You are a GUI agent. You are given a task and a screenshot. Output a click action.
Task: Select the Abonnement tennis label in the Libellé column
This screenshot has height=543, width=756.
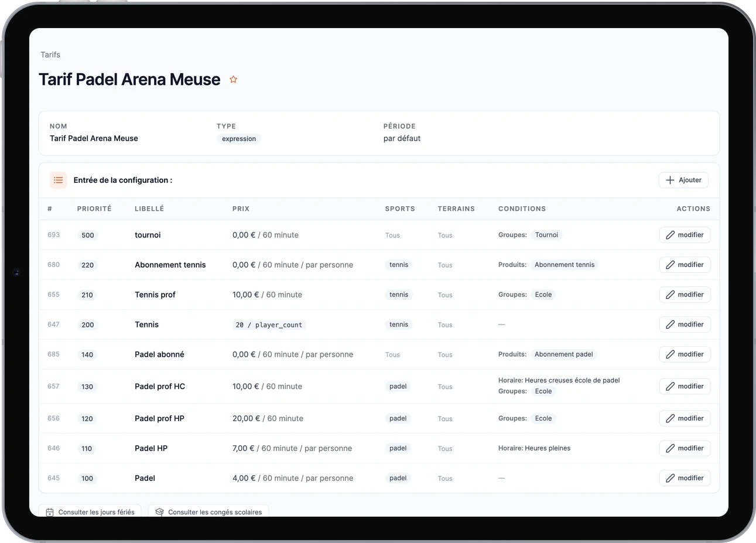pos(170,265)
